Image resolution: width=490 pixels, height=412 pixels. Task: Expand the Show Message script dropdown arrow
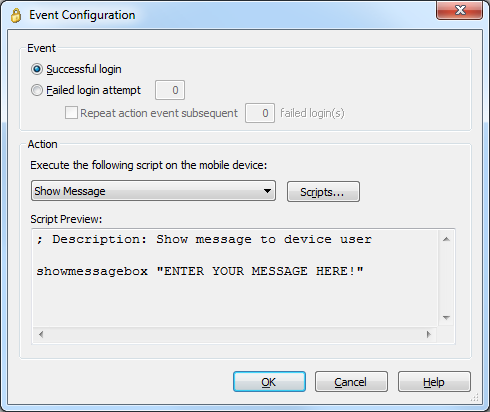[x=267, y=191]
